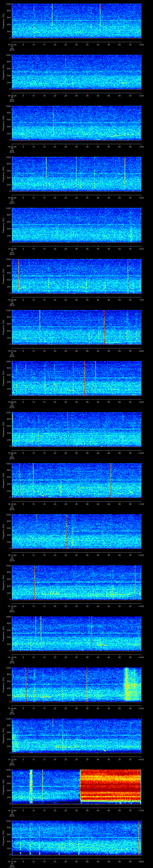Select the 19:11:00 start-time label
The height and width of the screenshot is (868, 153).
12,555
